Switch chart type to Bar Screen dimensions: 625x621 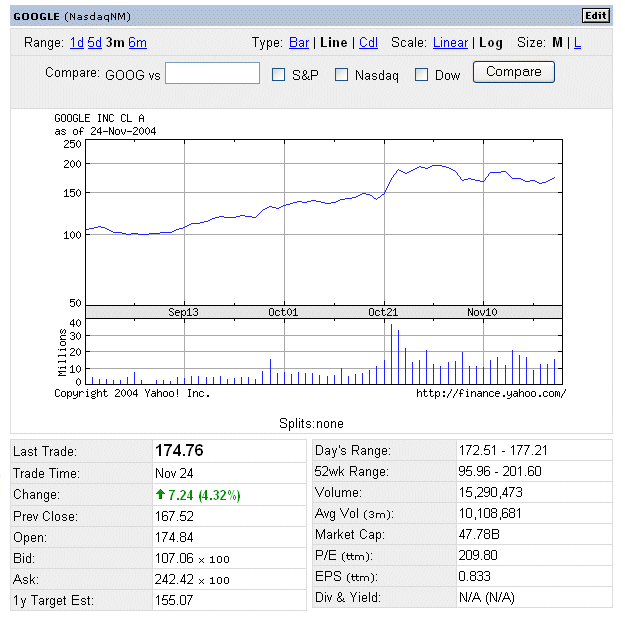299,42
